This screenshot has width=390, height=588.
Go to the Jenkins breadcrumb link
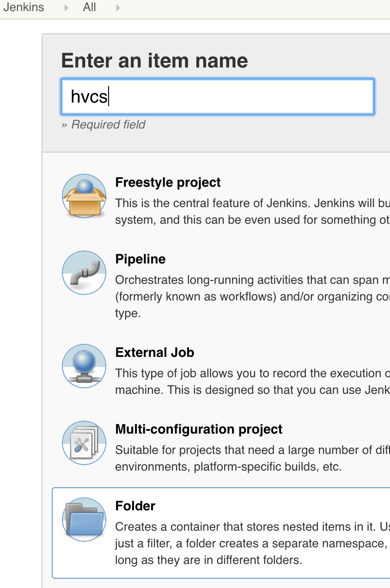(x=24, y=7)
